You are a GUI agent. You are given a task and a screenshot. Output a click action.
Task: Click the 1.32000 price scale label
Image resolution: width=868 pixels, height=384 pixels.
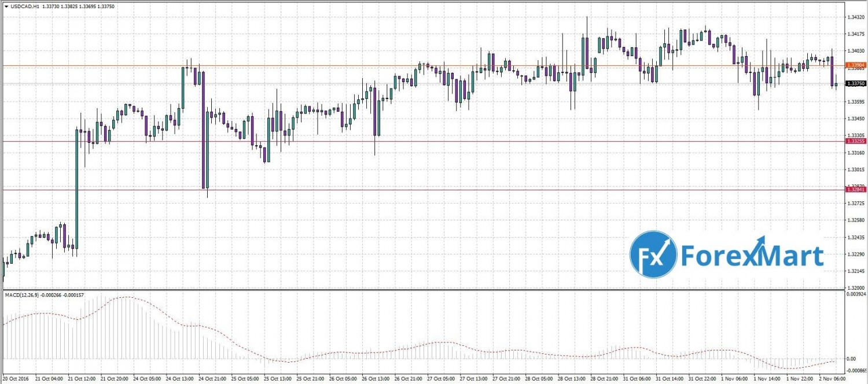click(x=855, y=287)
